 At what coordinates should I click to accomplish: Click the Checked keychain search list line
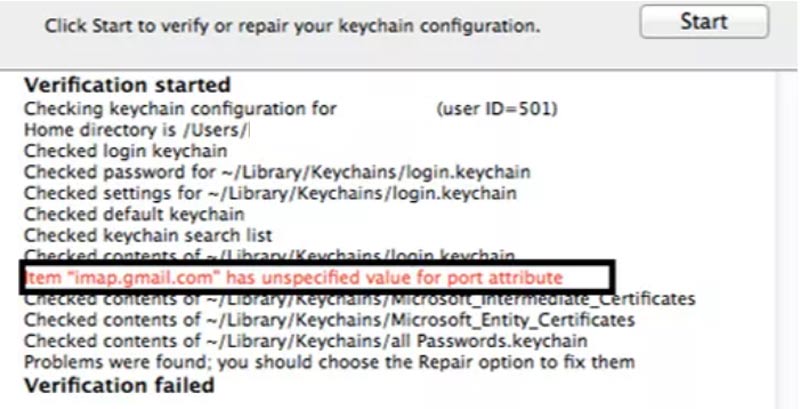148,236
